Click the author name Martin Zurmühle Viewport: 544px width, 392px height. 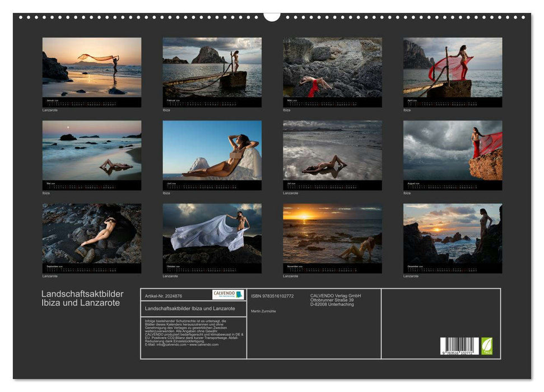click(263, 311)
